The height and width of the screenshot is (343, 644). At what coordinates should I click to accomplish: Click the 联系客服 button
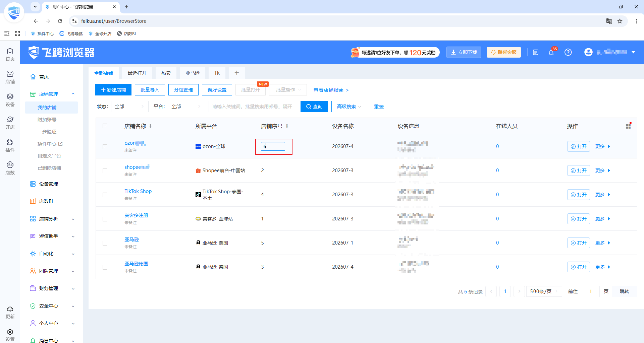click(x=504, y=52)
